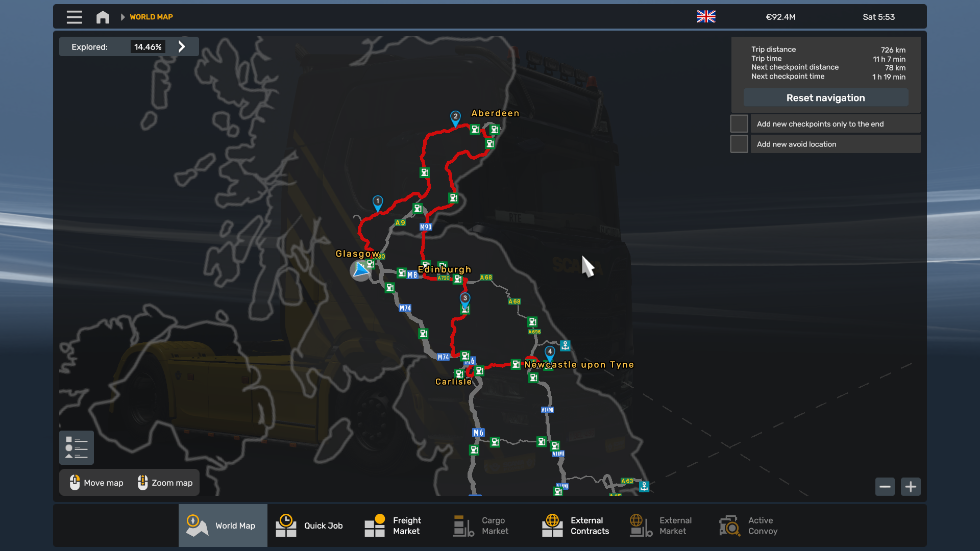Click the player truck position arrow
The width and height of the screenshot is (980, 551).
361,269
